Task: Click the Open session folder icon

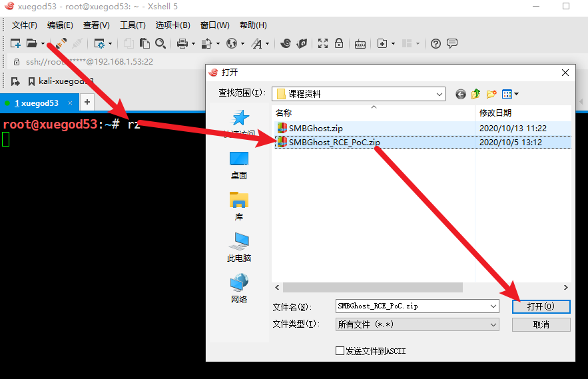Action: (x=31, y=43)
